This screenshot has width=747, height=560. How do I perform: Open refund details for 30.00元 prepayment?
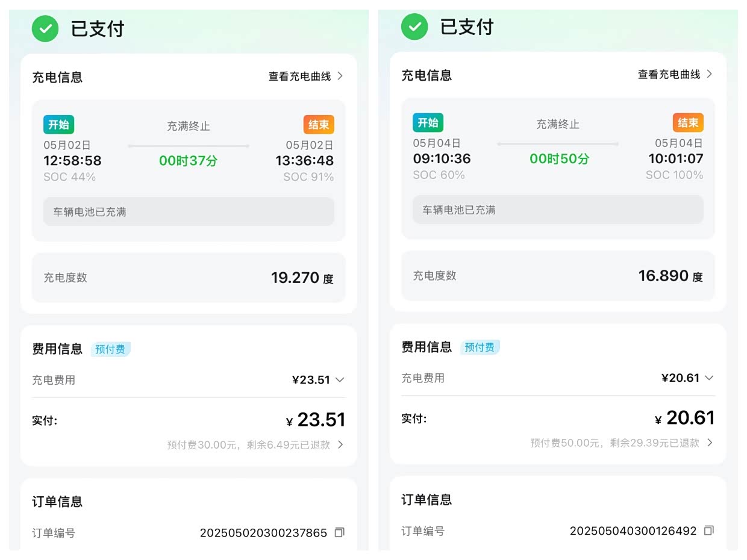340,445
